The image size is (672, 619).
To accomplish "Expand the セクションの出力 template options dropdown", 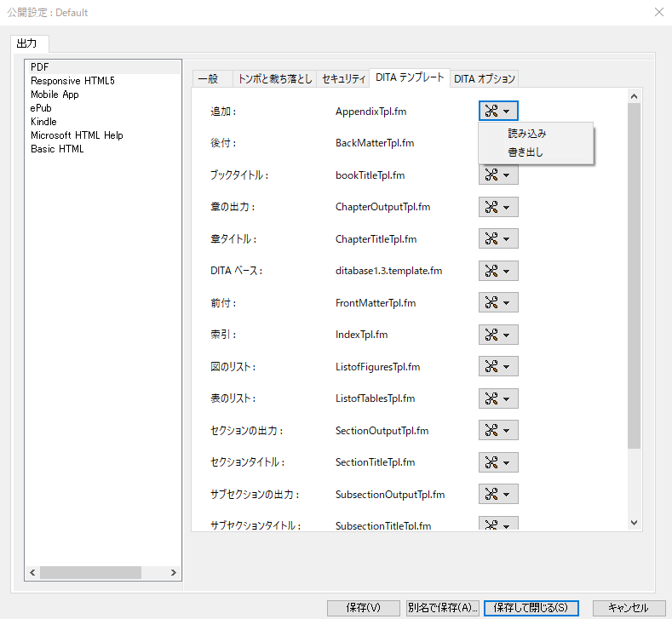I will (x=498, y=430).
